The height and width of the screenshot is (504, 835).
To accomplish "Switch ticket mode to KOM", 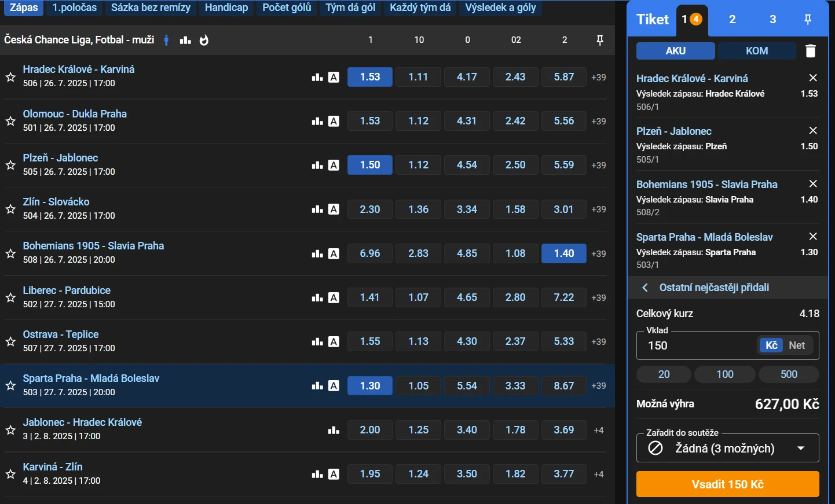I will (756, 51).
